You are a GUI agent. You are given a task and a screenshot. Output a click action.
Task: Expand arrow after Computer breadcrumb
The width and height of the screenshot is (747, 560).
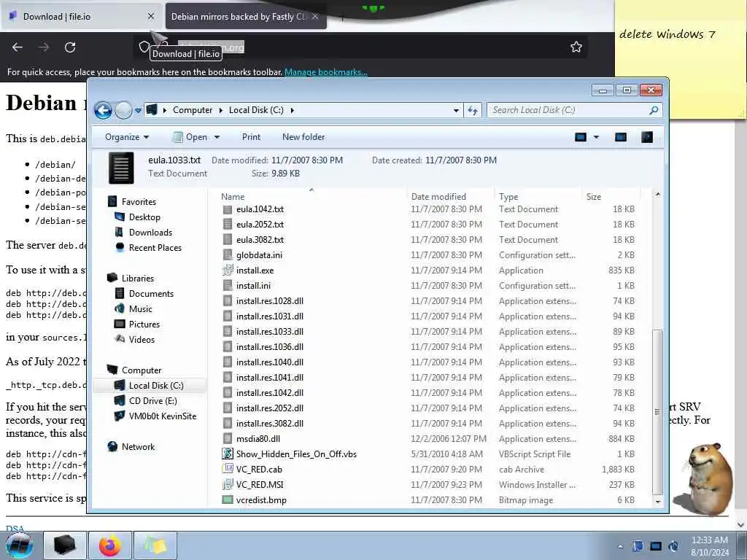220,110
